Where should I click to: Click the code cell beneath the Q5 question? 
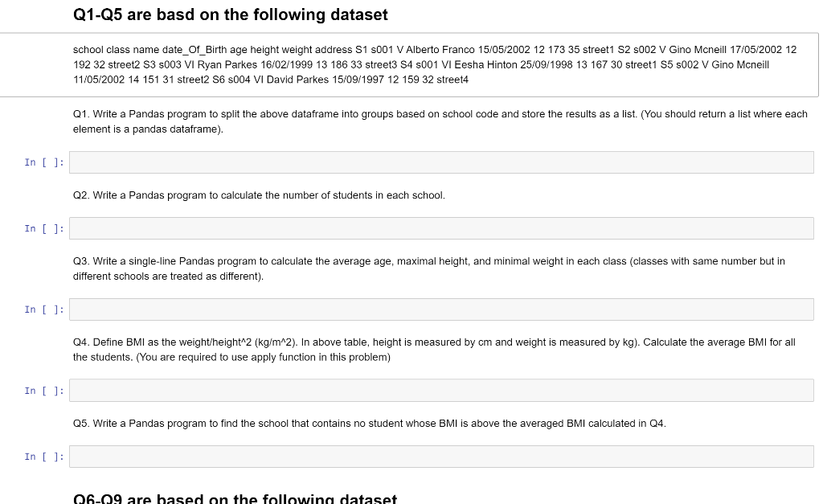[440, 456]
